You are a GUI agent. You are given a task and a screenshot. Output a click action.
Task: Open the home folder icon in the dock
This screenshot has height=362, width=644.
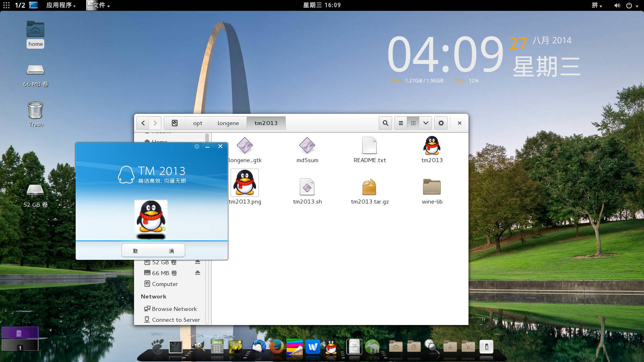coord(396,346)
